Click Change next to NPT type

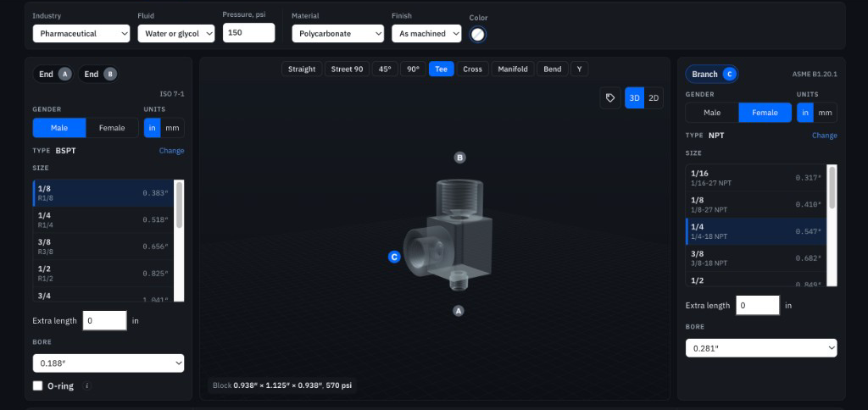coord(824,136)
